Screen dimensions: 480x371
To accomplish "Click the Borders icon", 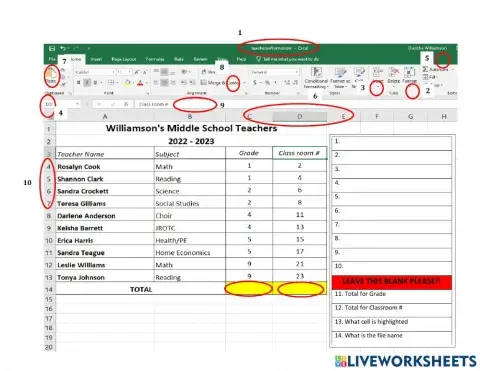I will pos(111,82).
